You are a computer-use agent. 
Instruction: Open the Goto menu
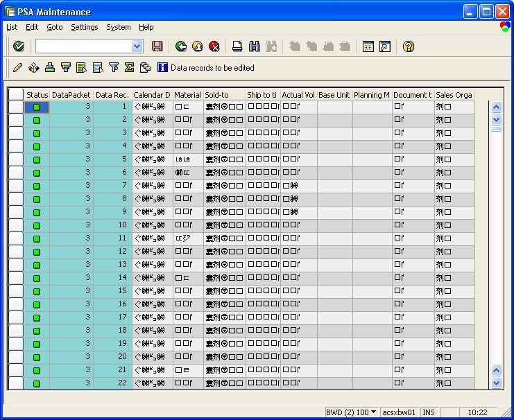pyautogui.click(x=54, y=27)
